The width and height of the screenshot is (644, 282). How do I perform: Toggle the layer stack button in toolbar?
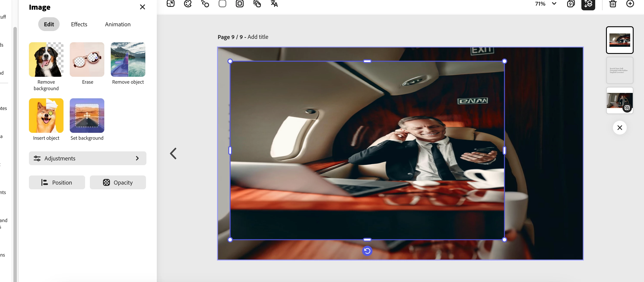(x=588, y=4)
